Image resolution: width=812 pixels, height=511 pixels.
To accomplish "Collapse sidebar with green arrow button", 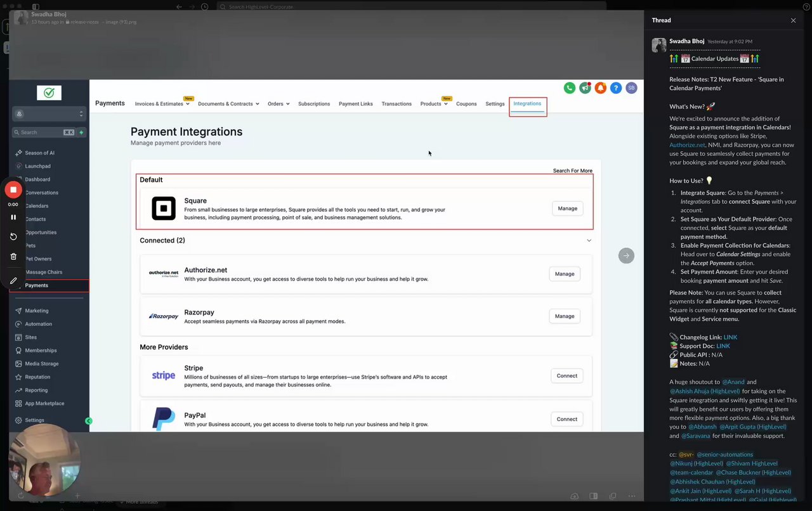I will (x=89, y=421).
